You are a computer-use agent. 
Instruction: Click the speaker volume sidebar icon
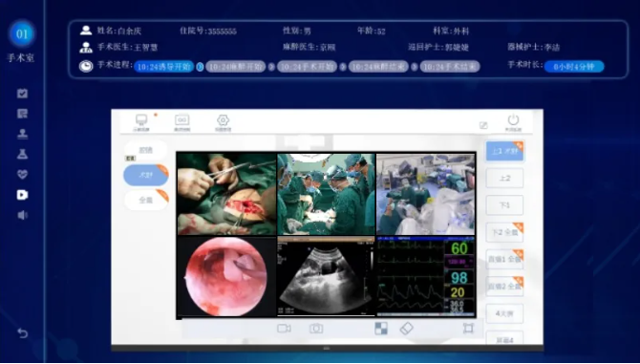(x=23, y=215)
